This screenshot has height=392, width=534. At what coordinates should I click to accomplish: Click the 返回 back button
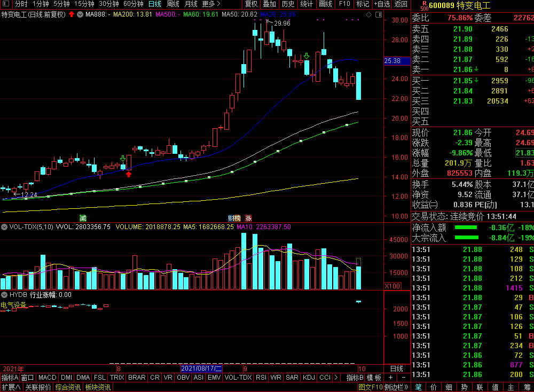pyautogui.click(x=401, y=4)
